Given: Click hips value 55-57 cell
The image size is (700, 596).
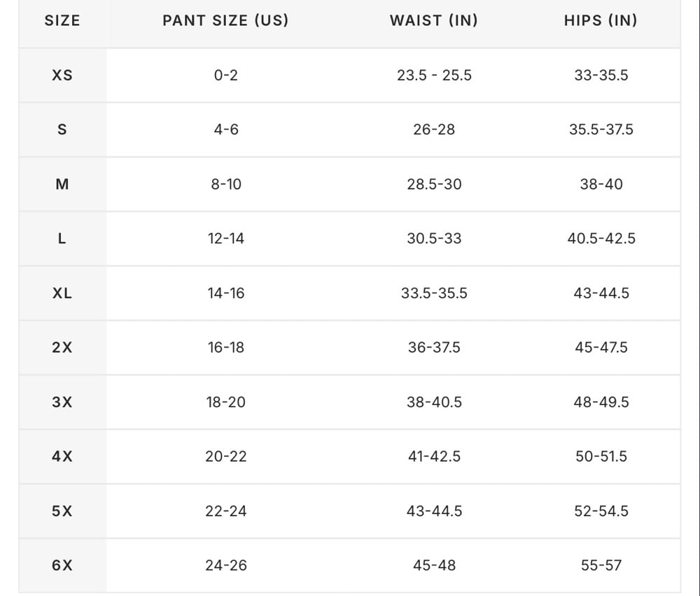Looking at the screenshot, I should pos(601,565).
